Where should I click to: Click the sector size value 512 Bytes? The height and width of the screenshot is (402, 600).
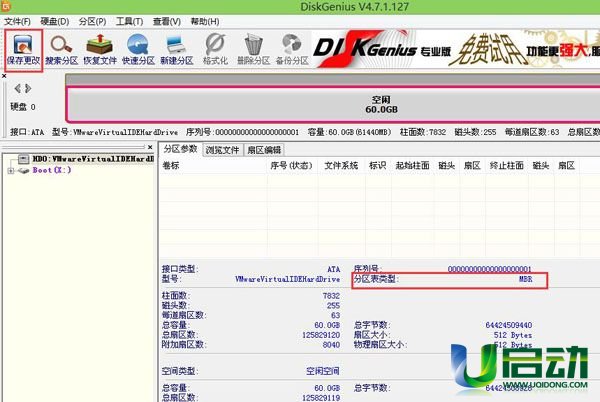point(513,335)
